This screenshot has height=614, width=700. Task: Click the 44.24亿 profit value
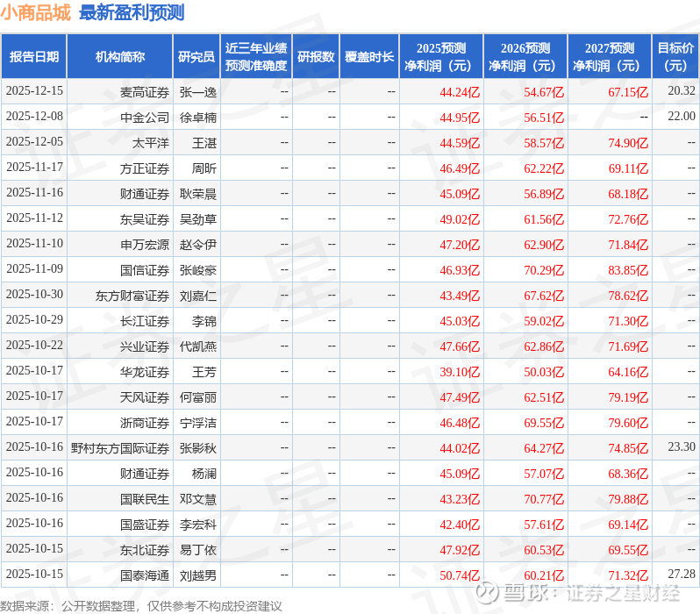tap(460, 92)
